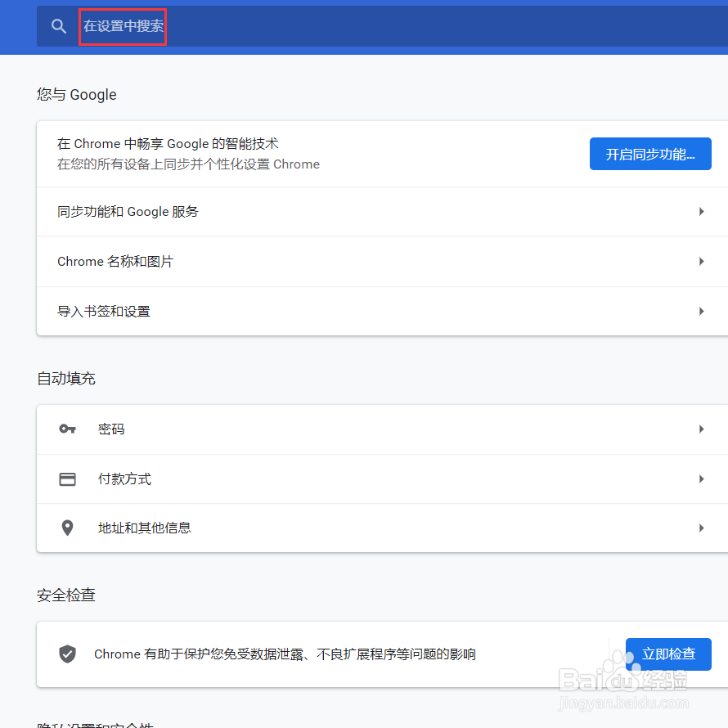Click arrow at right of 付款方式
Image resolution: width=728 pixels, height=728 pixels.
pyautogui.click(x=702, y=479)
